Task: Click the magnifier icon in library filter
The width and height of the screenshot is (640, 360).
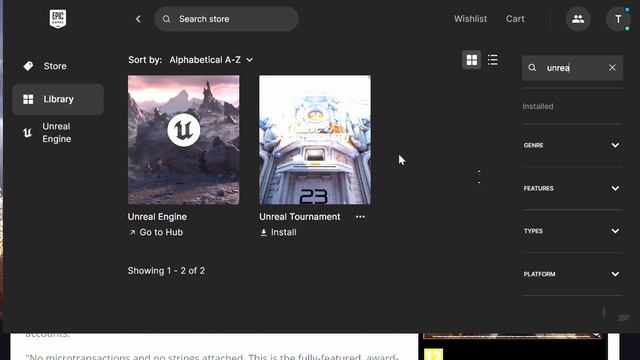Action: (532, 68)
